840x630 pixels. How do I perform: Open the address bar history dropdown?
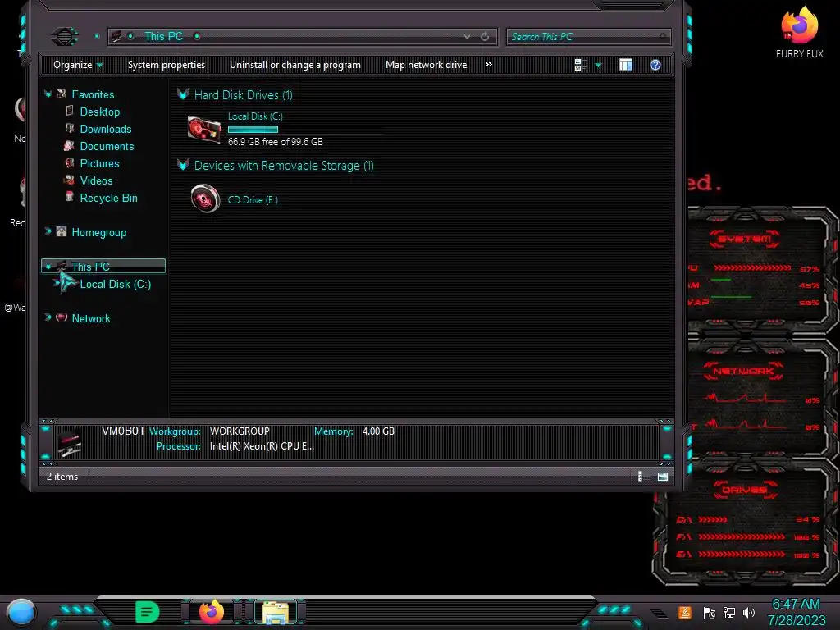467,36
